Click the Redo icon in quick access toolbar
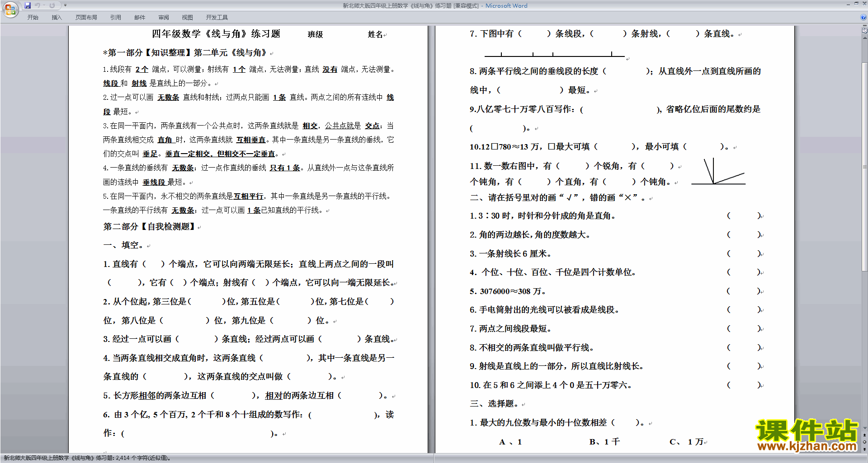This screenshot has height=463, width=868. point(52,5)
